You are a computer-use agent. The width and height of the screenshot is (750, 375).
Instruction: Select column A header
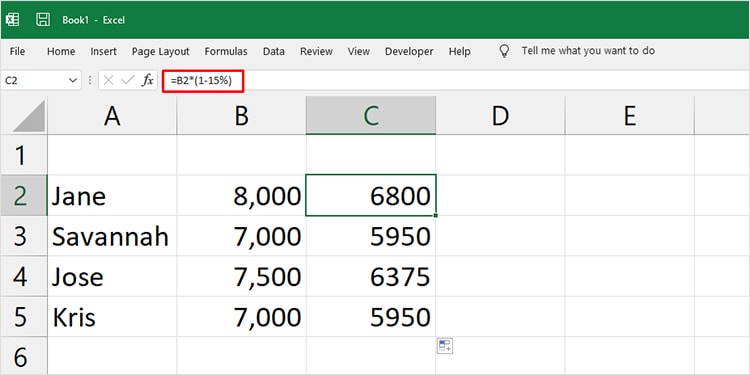112,115
